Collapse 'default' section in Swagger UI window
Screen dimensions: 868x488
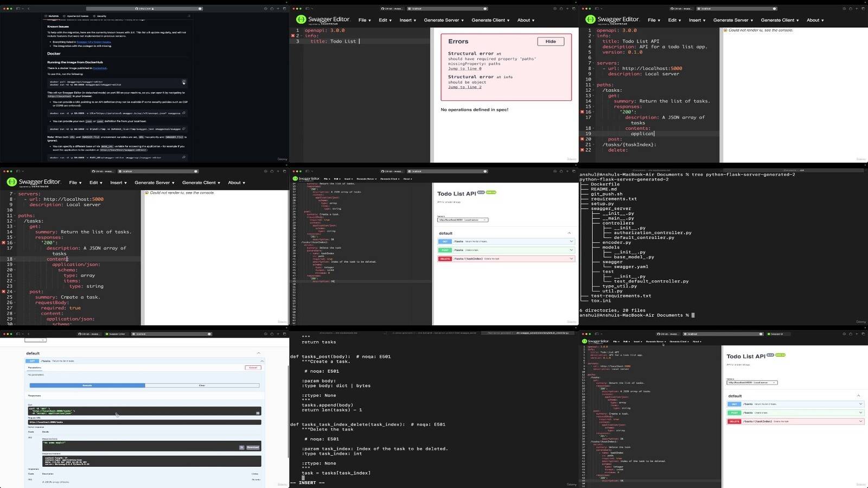[x=258, y=353]
